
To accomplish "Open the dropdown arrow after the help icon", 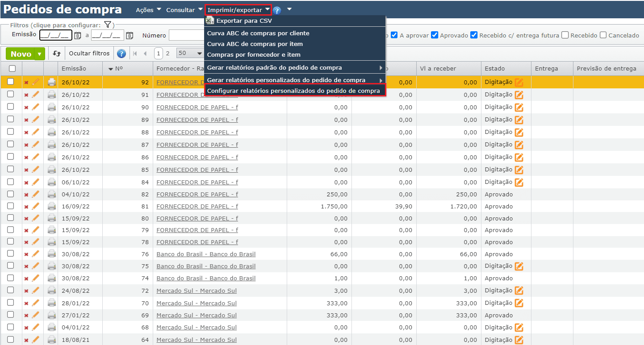I will pos(289,9).
